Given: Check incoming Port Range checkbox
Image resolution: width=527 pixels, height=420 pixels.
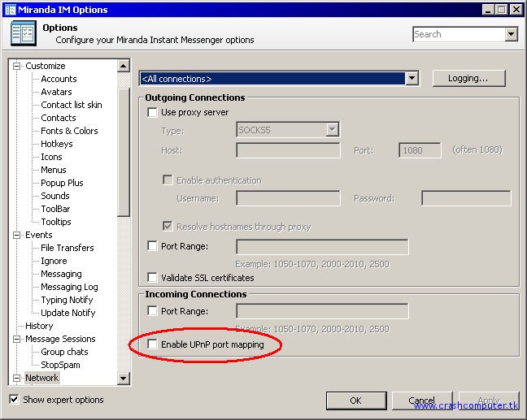Looking at the screenshot, I should 152,311.
